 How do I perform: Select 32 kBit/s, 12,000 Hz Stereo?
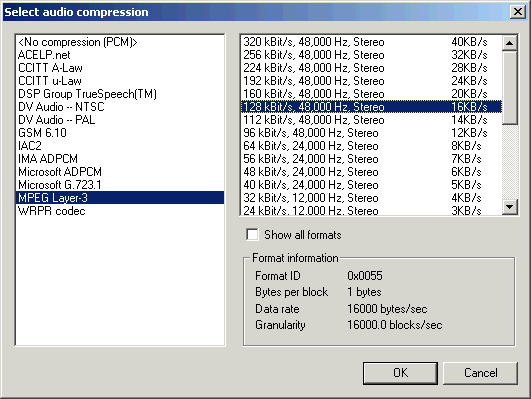click(371, 197)
